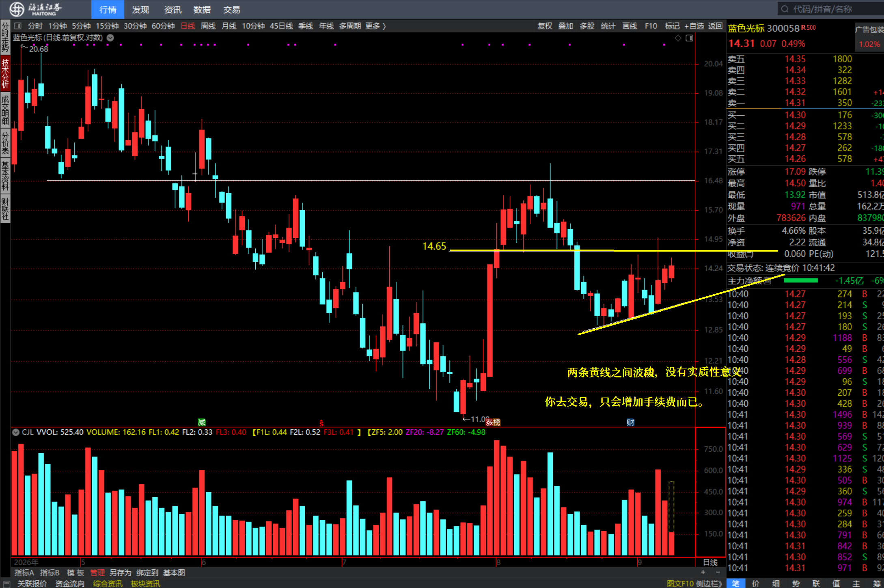The width and height of the screenshot is (884, 588).
Task: Click the Haitong Securities logo icon
Action: click(17, 9)
